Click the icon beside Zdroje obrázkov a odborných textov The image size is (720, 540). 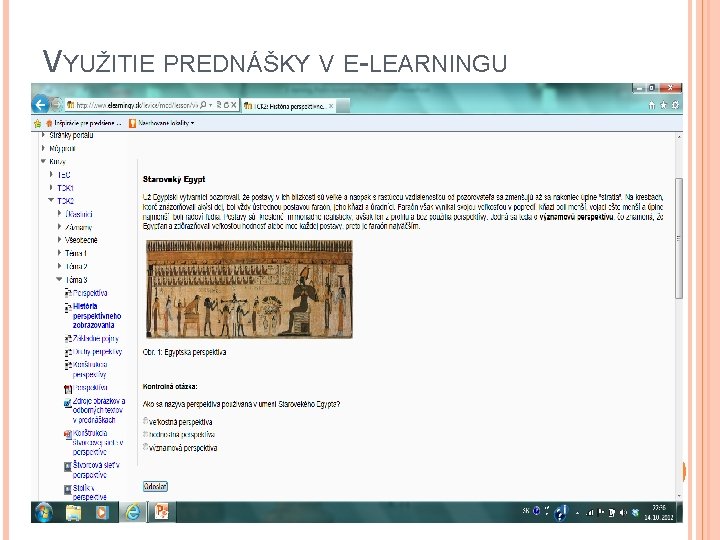(68, 403)
